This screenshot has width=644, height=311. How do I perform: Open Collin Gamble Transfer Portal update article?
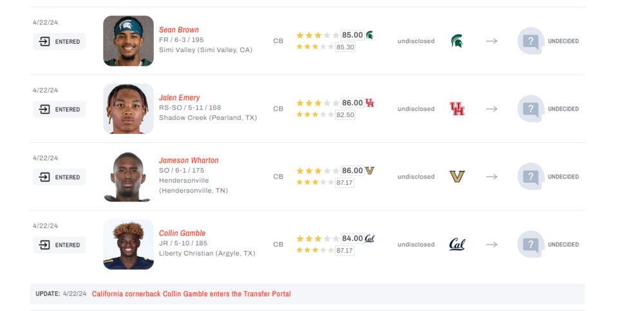tap(191, 294)
